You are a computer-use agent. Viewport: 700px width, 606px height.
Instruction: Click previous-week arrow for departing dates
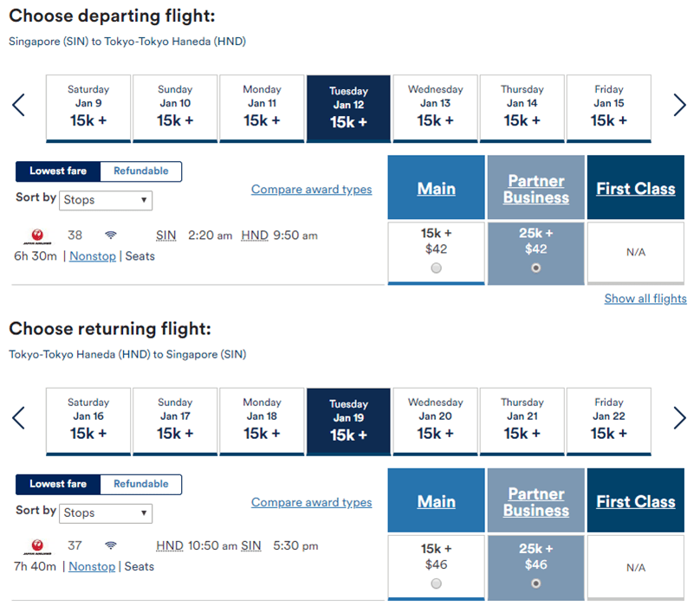pos(19,106)
